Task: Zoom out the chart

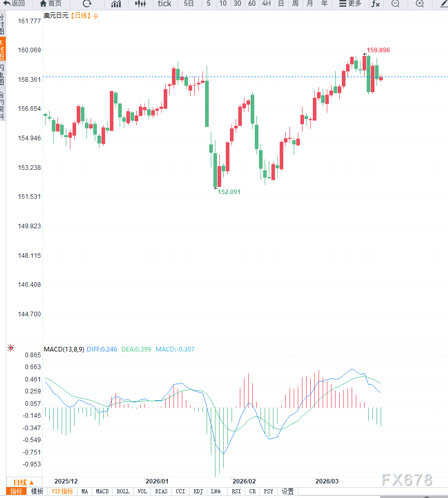Action: (x=395, y=4)
